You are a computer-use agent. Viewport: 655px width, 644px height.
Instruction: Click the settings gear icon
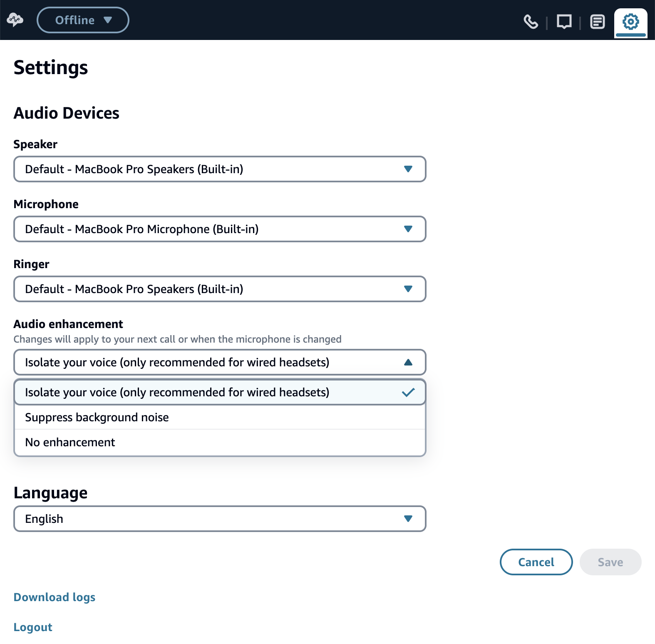[630, 21]
